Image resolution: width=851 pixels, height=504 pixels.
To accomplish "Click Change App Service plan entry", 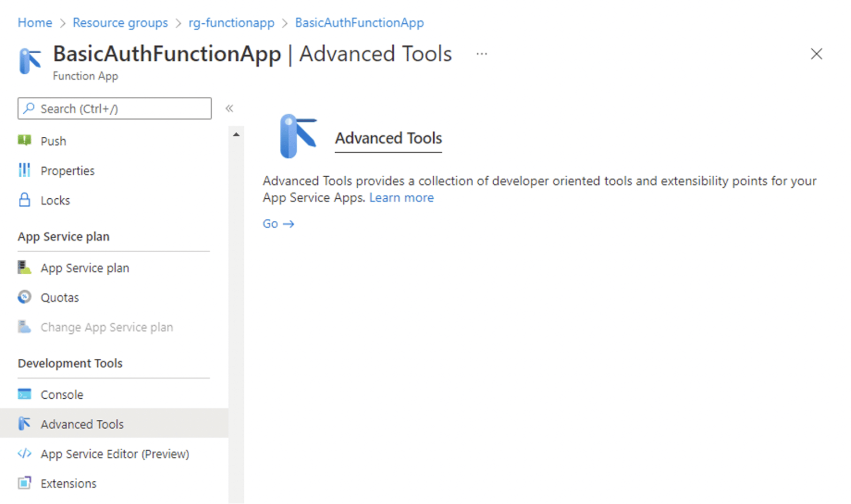I will click(x=106, y=327).
